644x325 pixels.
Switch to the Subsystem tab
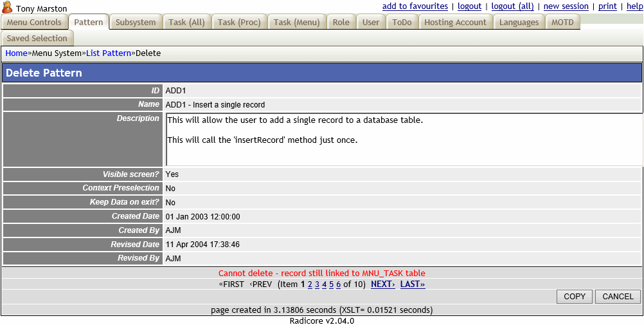click(x=136, y=23)
